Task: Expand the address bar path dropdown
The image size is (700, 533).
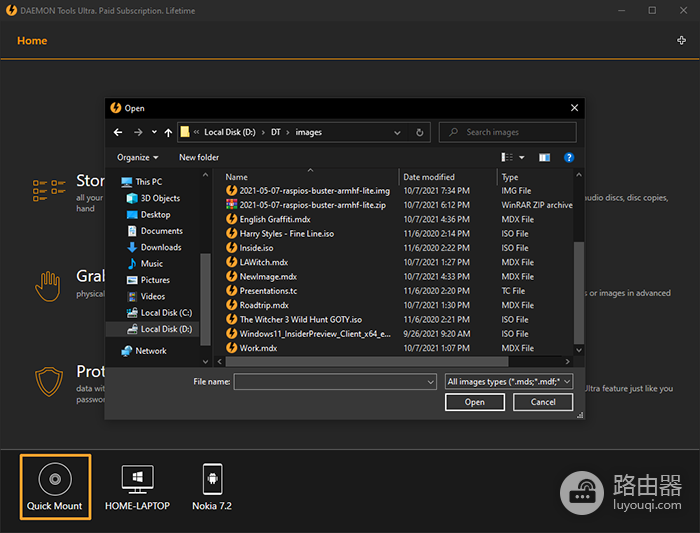Action: [x=397, y=133]
